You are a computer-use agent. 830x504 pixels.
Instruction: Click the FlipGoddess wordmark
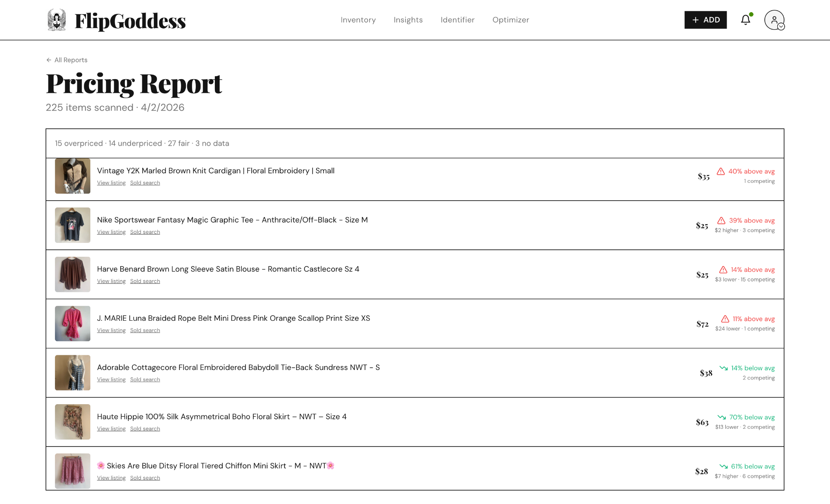click(130, 21)
